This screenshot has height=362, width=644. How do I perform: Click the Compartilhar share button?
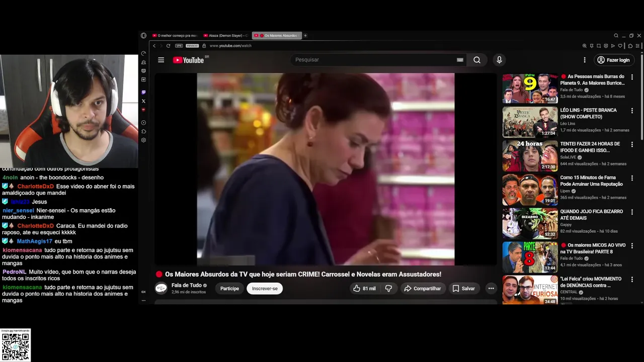423,289
